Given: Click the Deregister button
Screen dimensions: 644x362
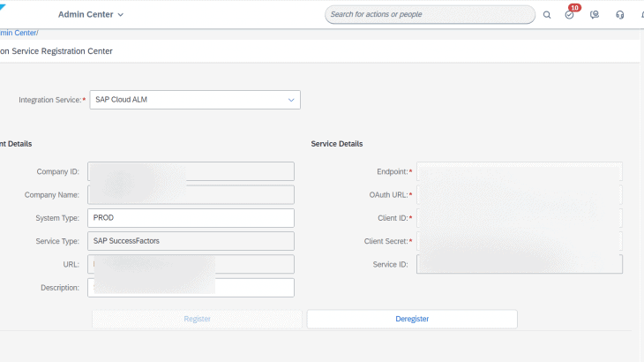Looking at the screenshot, I should coord(412,319).
